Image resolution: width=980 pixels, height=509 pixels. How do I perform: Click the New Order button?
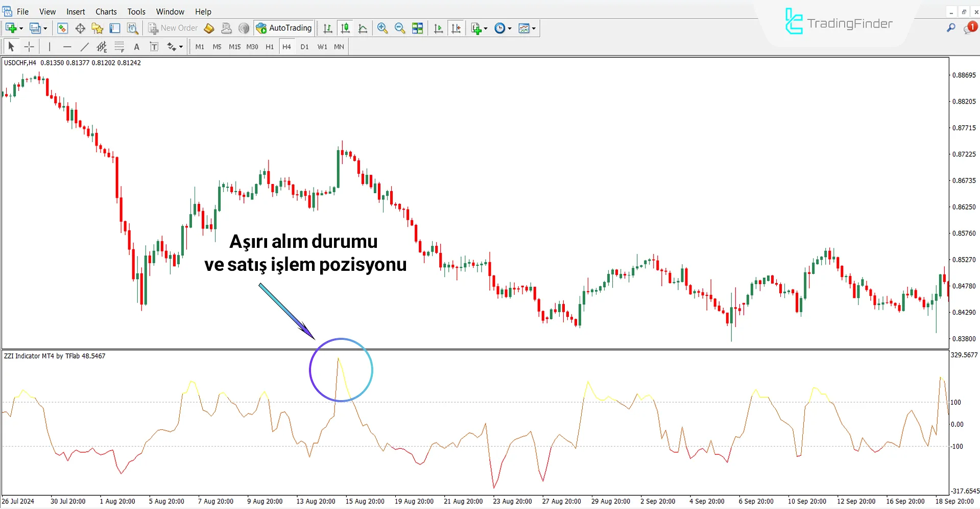point(173,28)
